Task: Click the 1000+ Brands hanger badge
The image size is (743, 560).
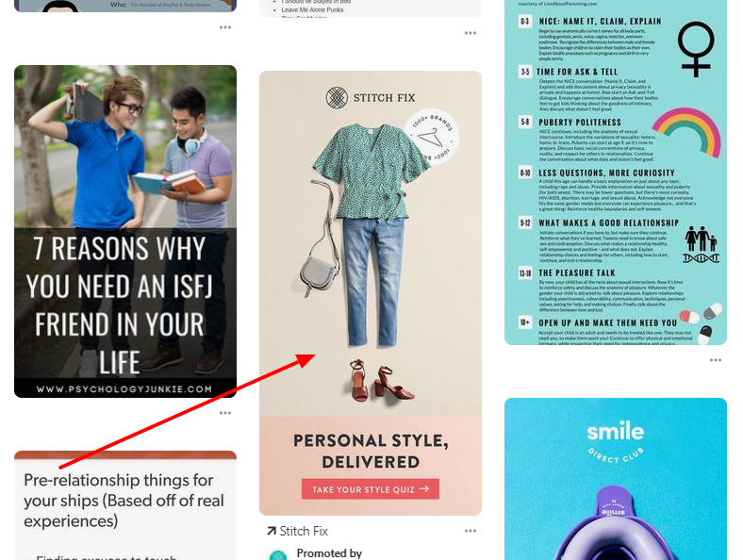Action: coord(432,138)
